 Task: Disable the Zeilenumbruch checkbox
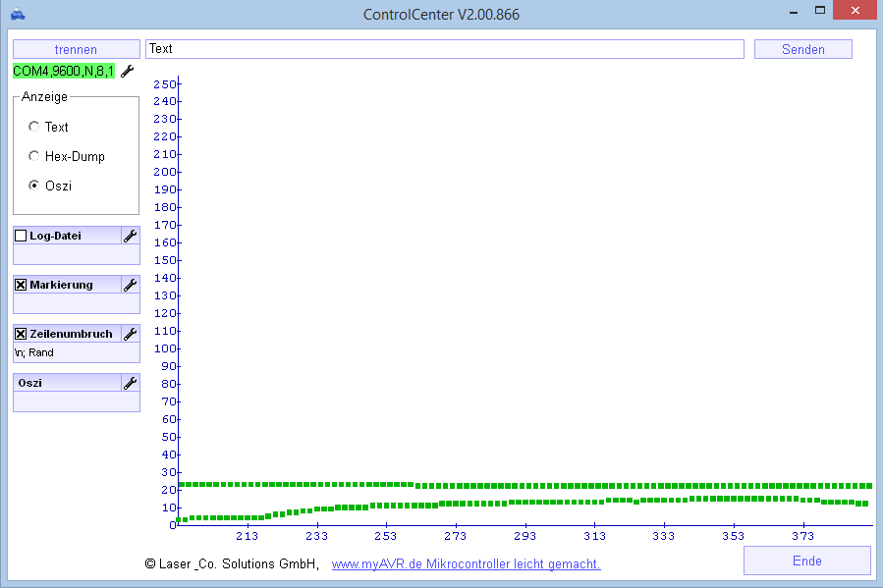(x=21, y=334)
